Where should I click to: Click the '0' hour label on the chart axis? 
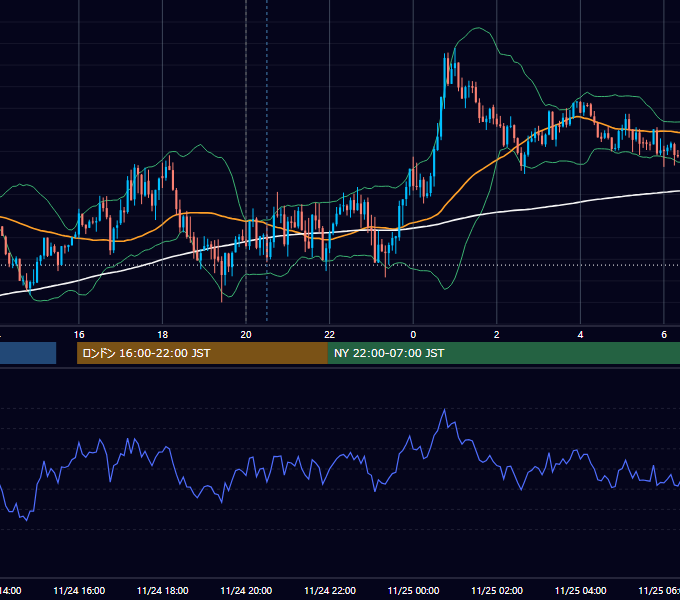(413, 335)
